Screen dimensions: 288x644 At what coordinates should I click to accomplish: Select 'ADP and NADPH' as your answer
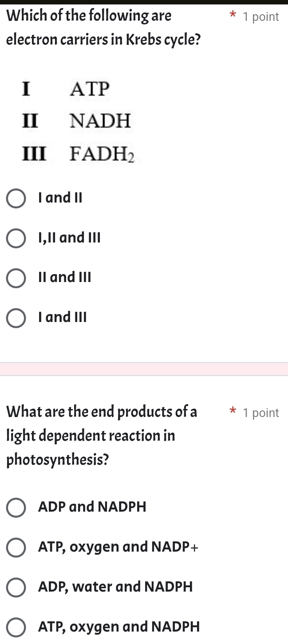point(16,508)
